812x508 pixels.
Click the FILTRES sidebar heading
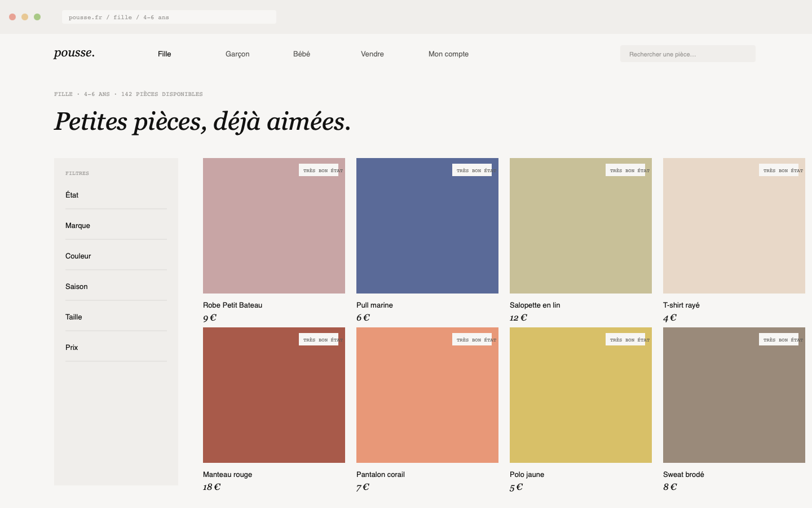click(x=77, y=173)
